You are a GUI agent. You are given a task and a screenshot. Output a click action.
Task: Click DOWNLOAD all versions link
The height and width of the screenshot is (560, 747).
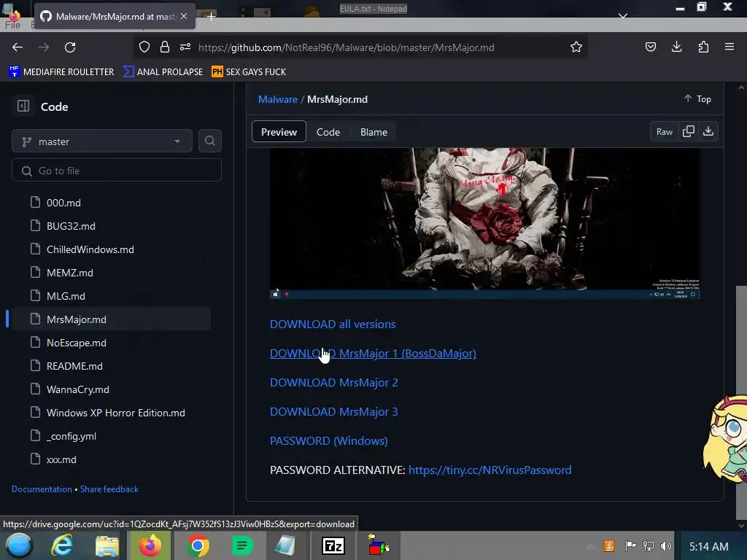pyautogui.click(x=333, y=324)
